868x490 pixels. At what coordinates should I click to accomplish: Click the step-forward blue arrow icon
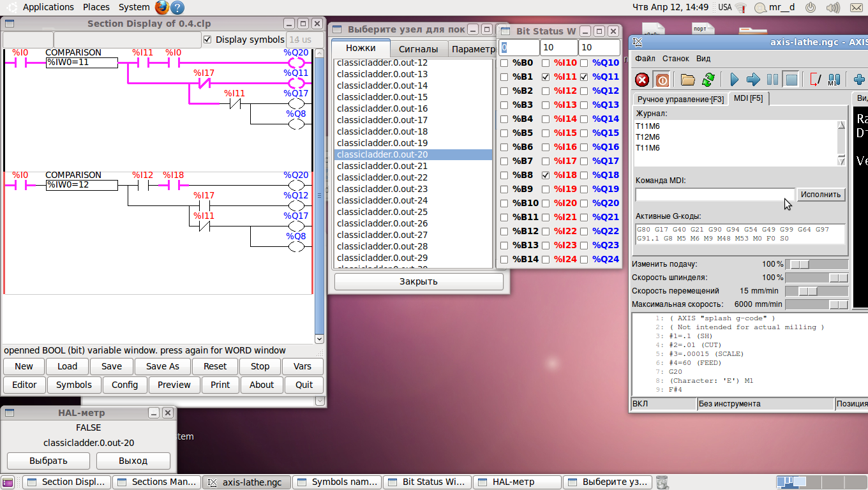point(753,80)
